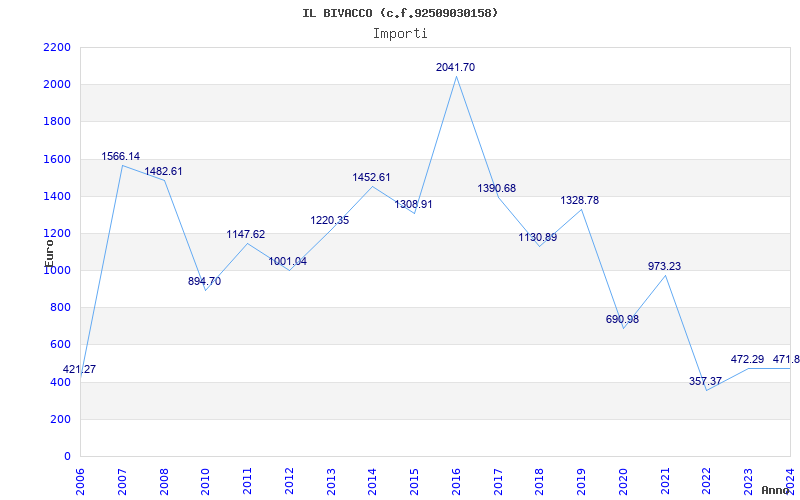Click the 1200 y-axis tick label
The height and width of the screenshot is (500, 800).
[57, 234]
